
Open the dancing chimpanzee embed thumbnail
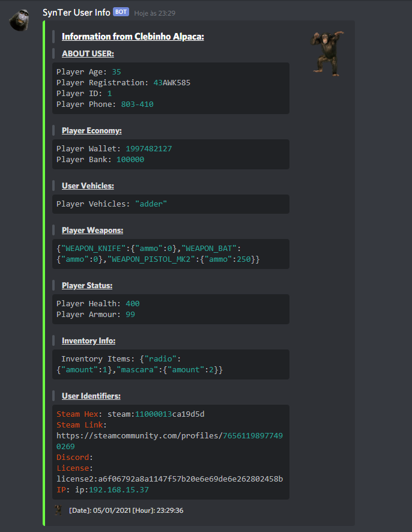[327, 53]
